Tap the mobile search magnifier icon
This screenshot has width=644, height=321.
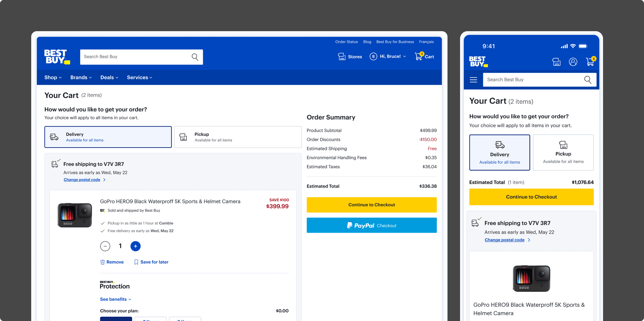tap(588, 80)
